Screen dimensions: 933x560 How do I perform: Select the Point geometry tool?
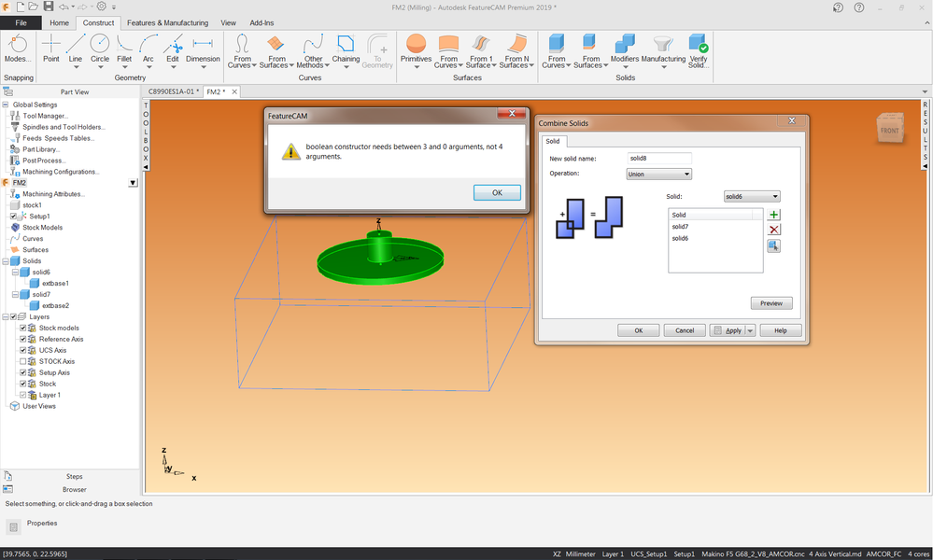51,49
